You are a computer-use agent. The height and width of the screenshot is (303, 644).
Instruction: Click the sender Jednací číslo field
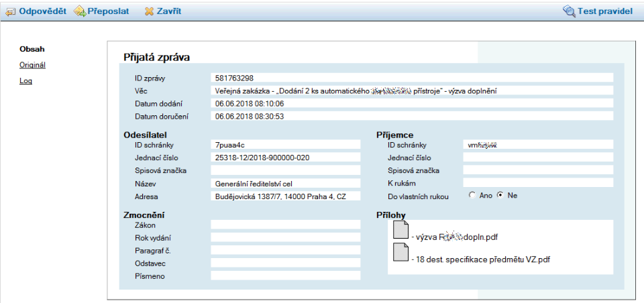click(285, 158)
